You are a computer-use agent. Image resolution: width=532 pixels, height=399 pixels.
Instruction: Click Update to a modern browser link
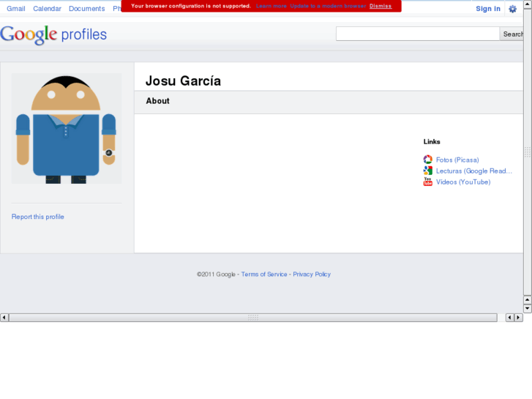point(328,6)
